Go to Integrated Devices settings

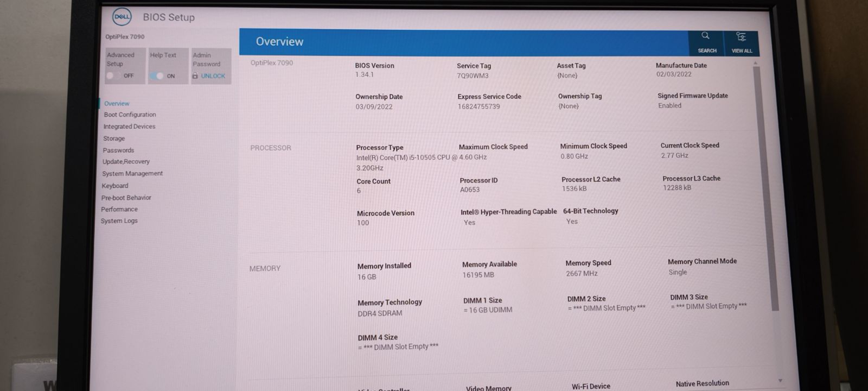(x=129, y=127)
